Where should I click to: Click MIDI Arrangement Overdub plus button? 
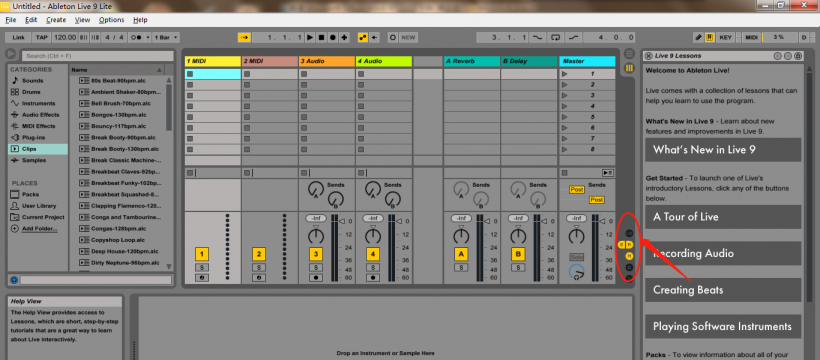pyautogui.click(x=344, y=38)
